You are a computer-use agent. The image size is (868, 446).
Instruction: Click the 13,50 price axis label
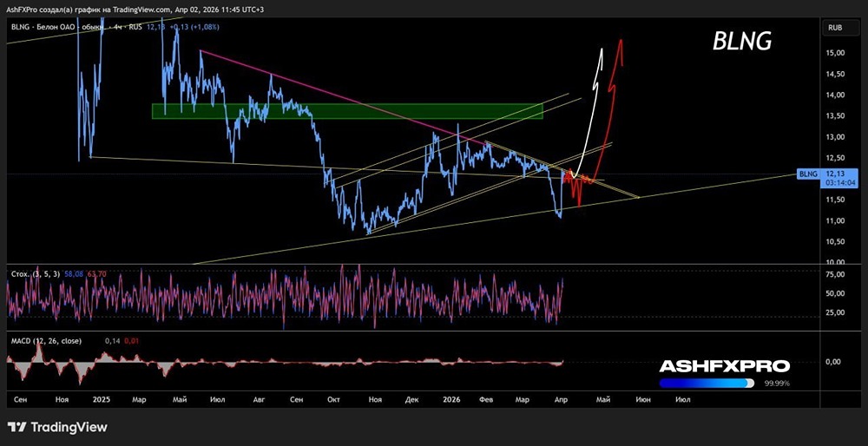835,115
